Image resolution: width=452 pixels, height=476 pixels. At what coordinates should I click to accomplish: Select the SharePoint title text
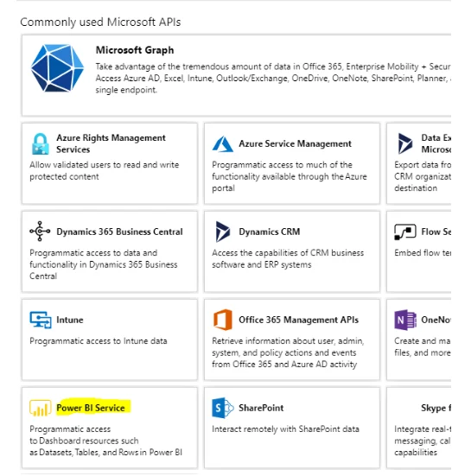[x=261, y=408]
